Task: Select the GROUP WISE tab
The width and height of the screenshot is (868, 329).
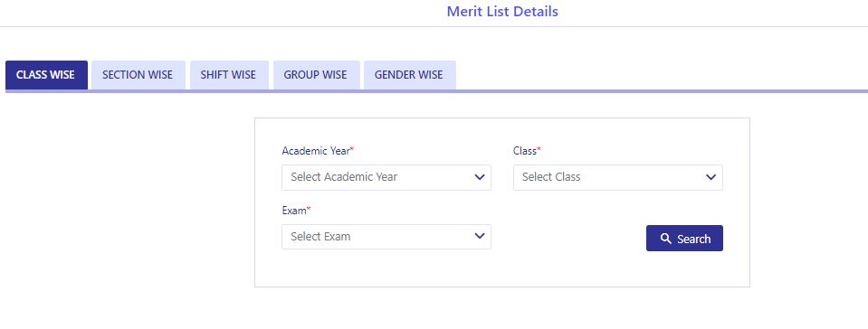Action: coord(316,75)
